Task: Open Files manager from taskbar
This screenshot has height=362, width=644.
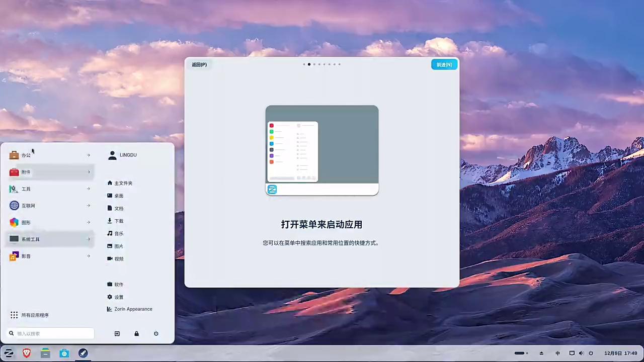Action: 45,353
